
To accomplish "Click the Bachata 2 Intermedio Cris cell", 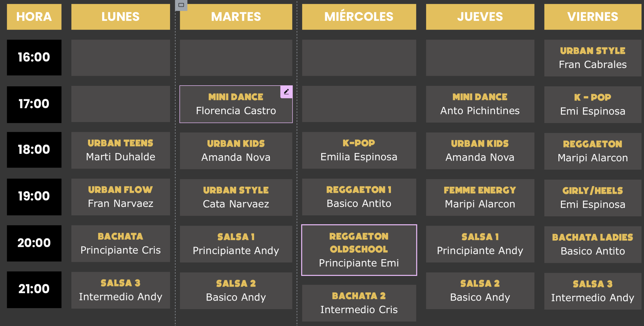I will [x=359, y=303].
